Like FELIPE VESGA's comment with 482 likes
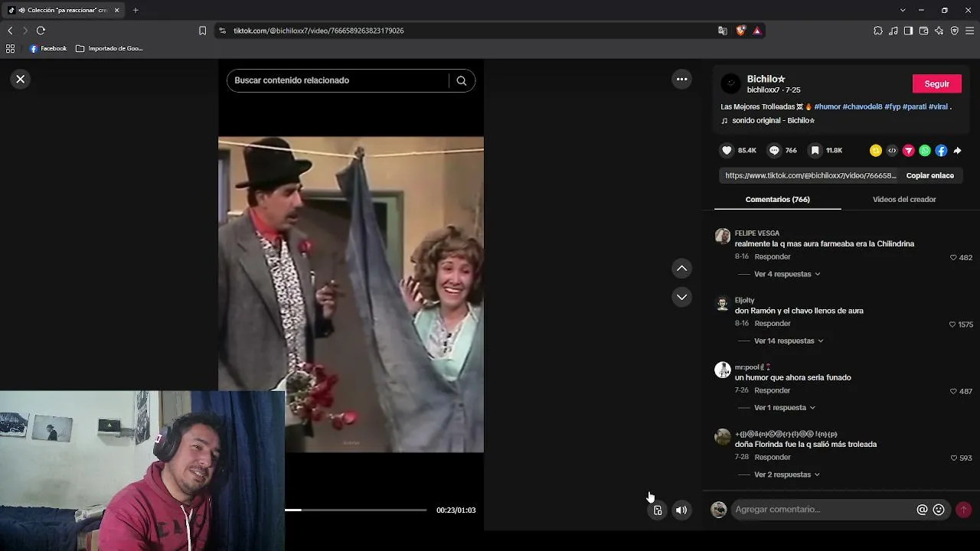This screenshot has width=980, height=551. (x=953, y=258)
